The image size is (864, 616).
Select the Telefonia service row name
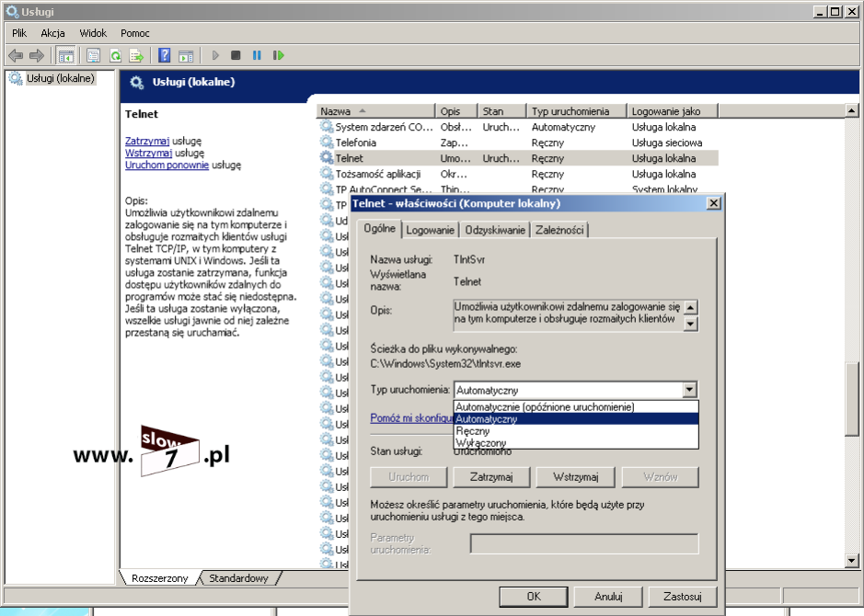(356, 142)
